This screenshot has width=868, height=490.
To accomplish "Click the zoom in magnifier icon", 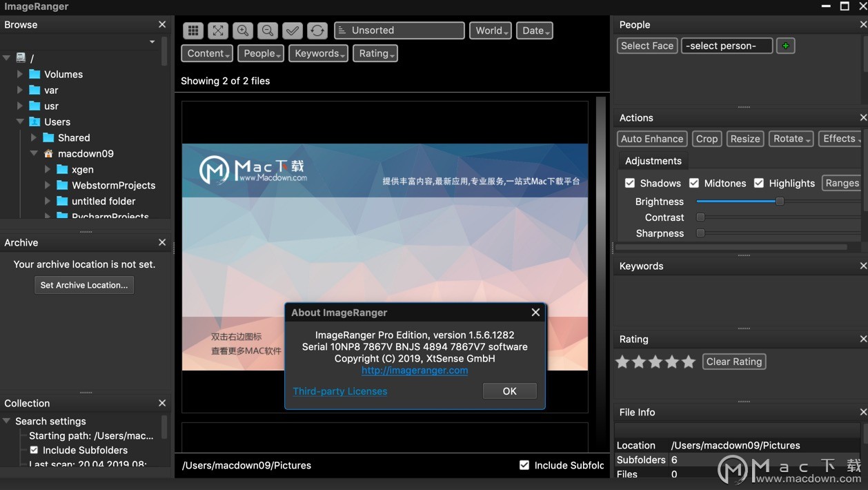I will coord(243,30).
